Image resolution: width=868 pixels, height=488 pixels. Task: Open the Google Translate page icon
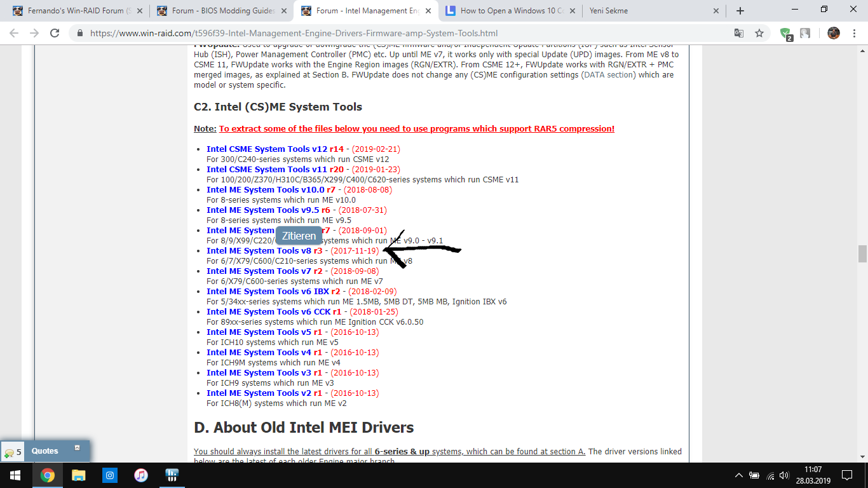point(739,33)
